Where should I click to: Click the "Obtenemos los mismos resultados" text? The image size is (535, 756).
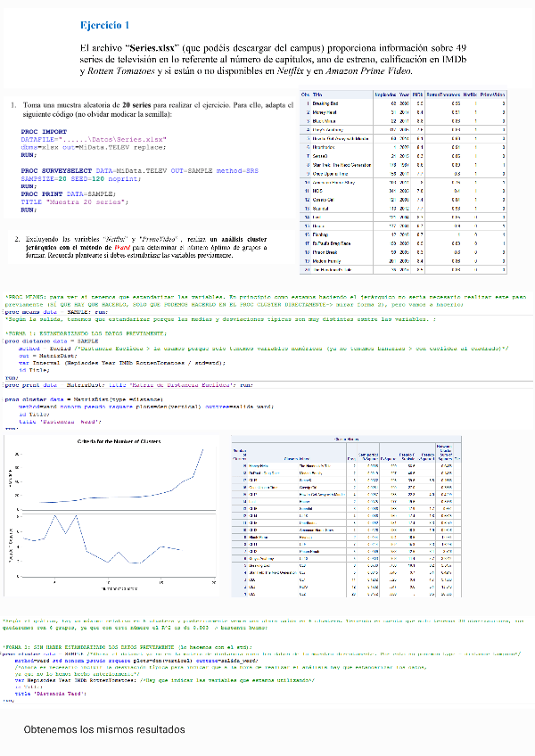[105, 729]
